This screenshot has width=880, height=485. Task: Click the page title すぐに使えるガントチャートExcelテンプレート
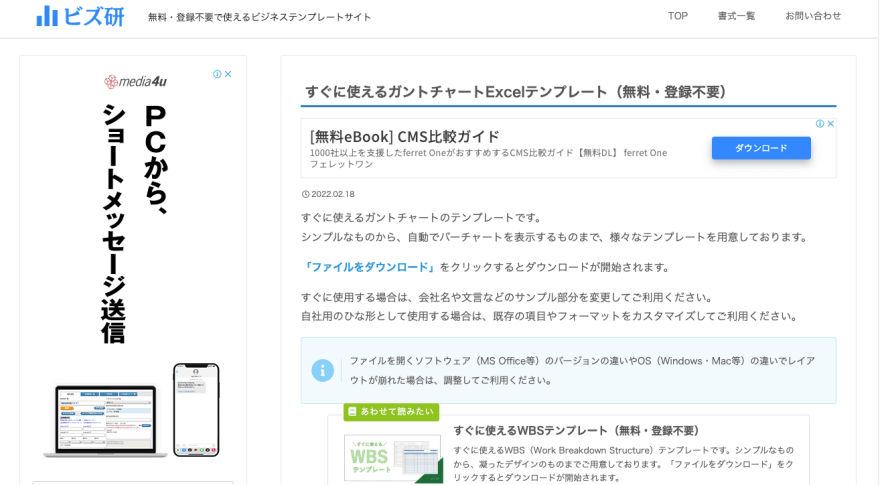coord(516,92)
